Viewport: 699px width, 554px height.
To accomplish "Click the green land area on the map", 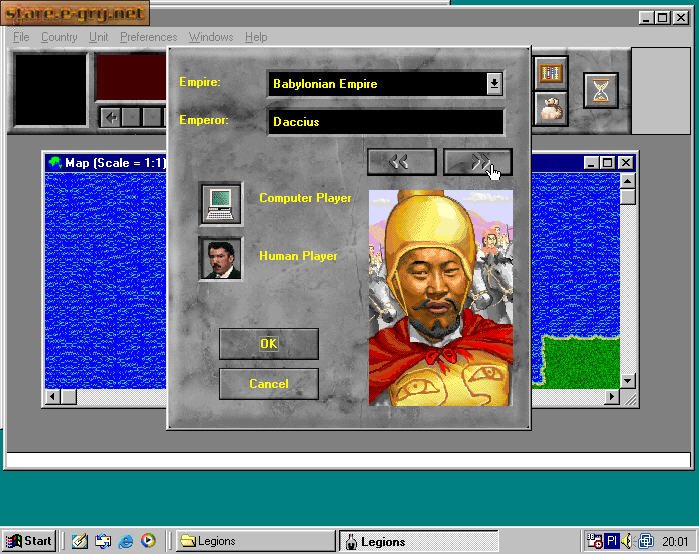I will (x=582, y=363).
